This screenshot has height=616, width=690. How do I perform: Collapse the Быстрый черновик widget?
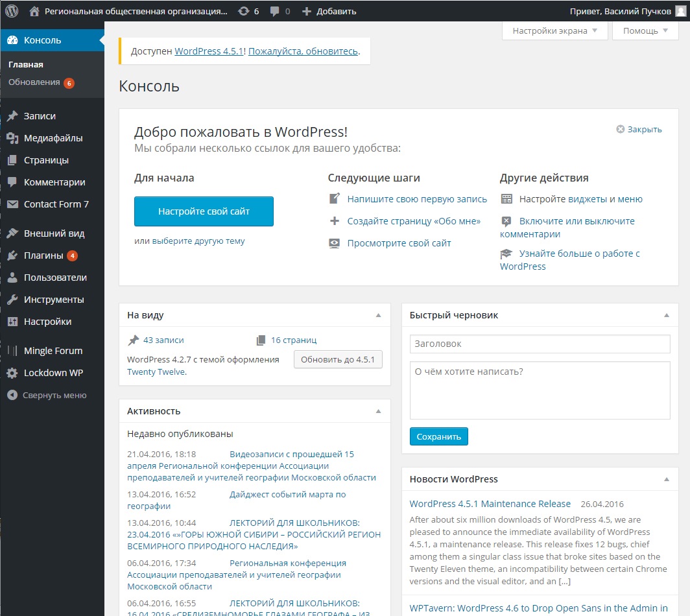[x=667, y=315]
